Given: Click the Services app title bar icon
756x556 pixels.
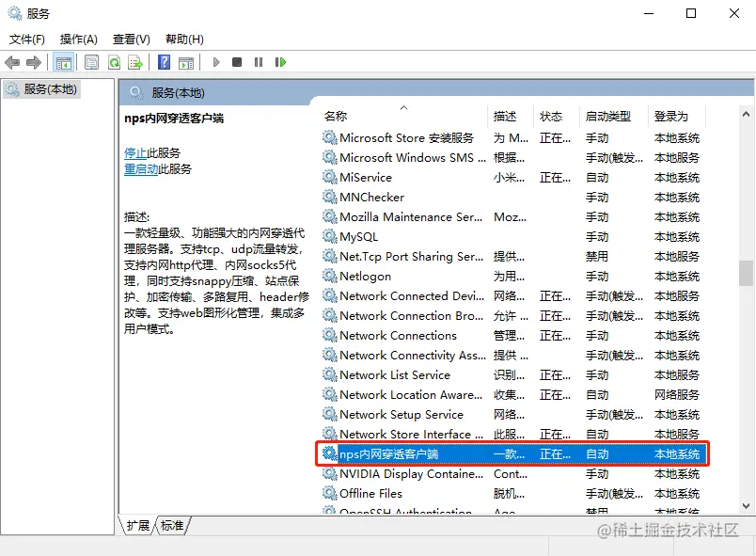Looking at the screenshot, I should 15,13.
